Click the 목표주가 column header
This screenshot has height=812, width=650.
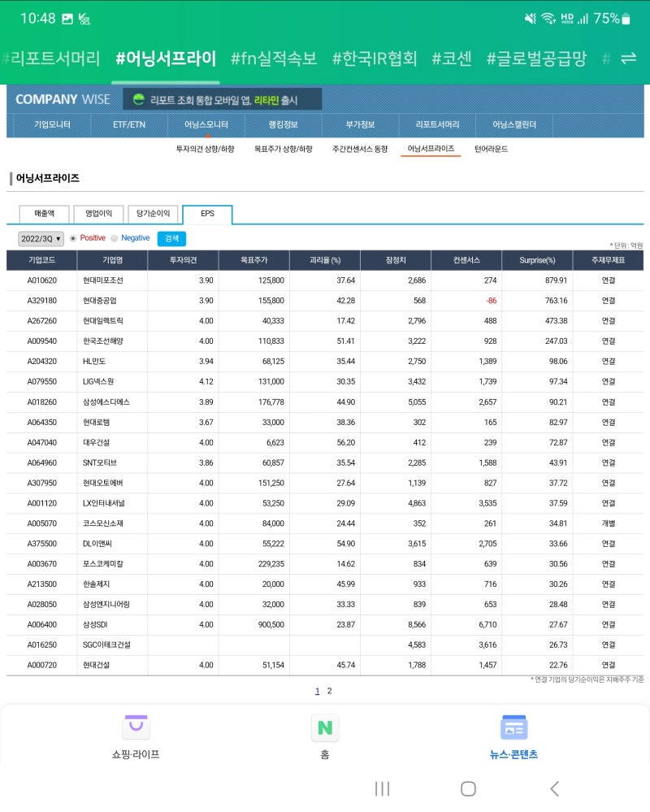coord(254,260)
